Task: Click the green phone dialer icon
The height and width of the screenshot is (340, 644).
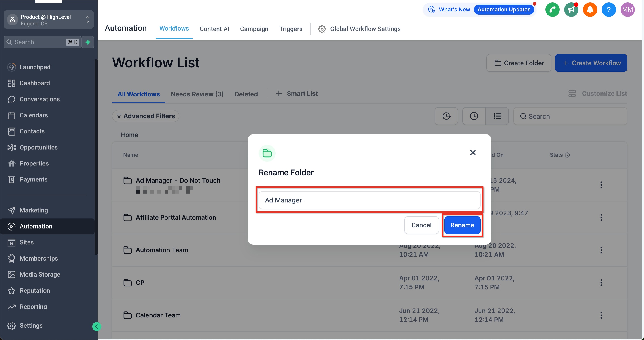Action: click(x=552, y=10)
